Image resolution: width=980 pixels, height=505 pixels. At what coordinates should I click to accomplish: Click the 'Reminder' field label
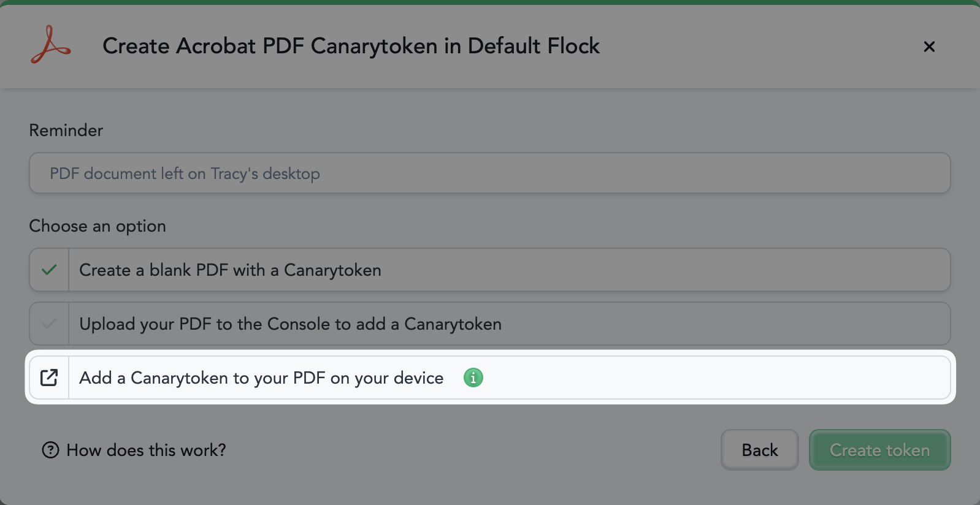pos(66,130)
